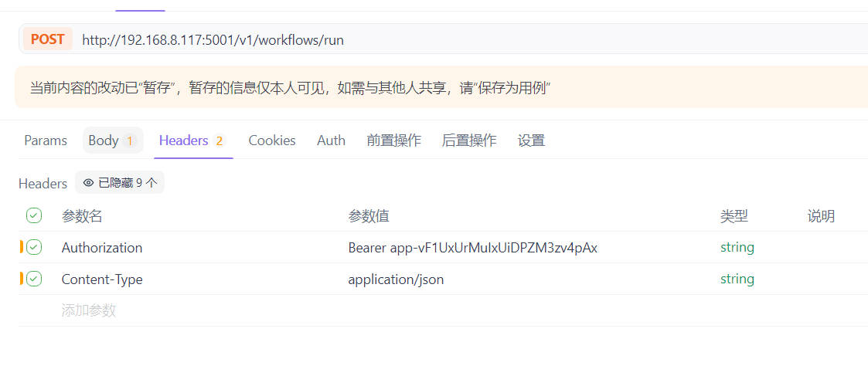Click the Bearer token value field
The height and width of the screenshot is (369, 868).
[x=472, y=248]
